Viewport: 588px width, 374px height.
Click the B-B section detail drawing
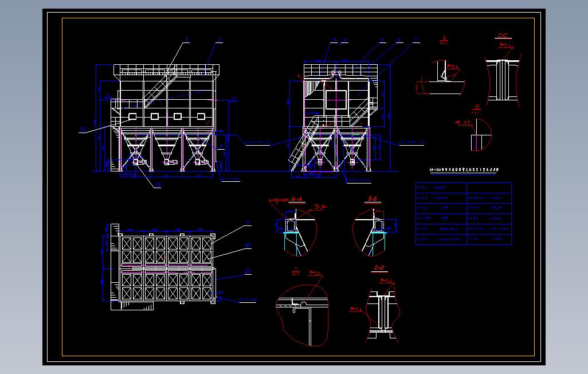pyautogui.click(x=373, y=232)
